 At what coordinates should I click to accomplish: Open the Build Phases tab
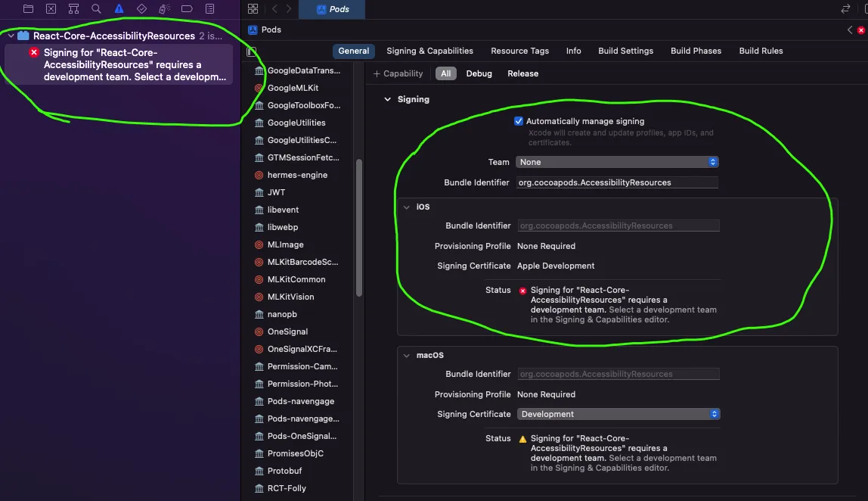coord(696,51)
